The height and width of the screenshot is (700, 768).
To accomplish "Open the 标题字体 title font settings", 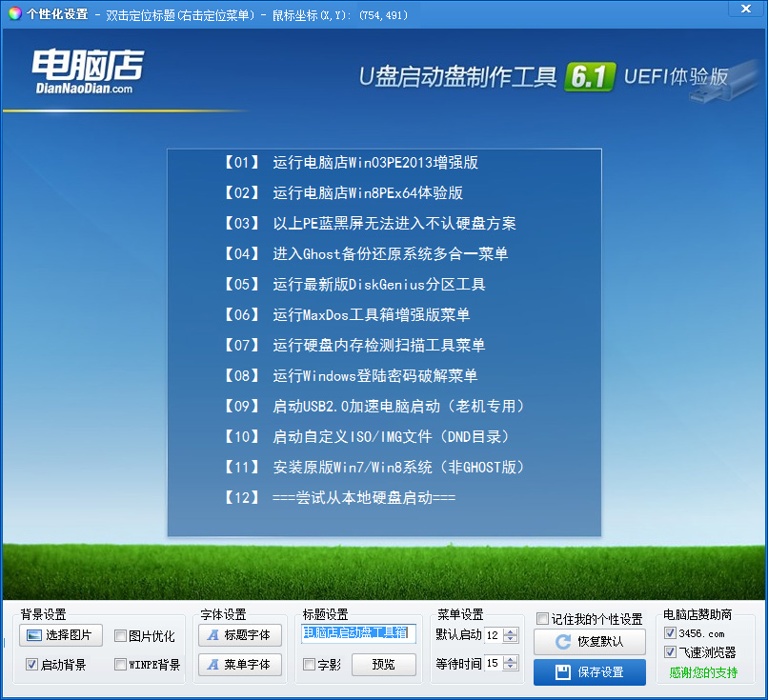I will (239, 635).
